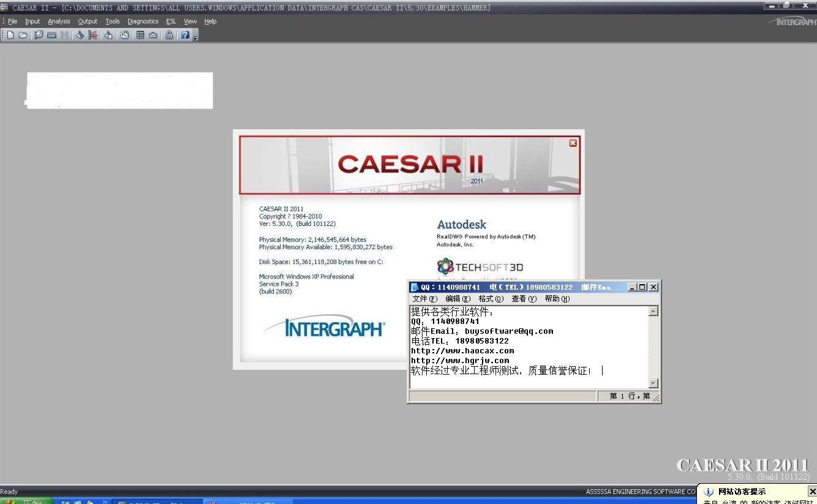The width and height of the screenshot is (817, 504).
Task: Minimize the Notepad window
Action: coord(633,287)
